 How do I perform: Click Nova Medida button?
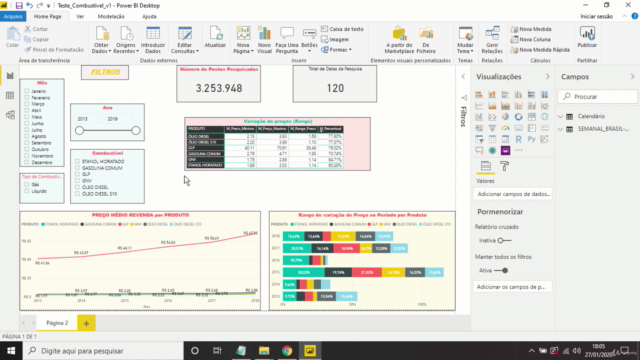tap(531, 29)
